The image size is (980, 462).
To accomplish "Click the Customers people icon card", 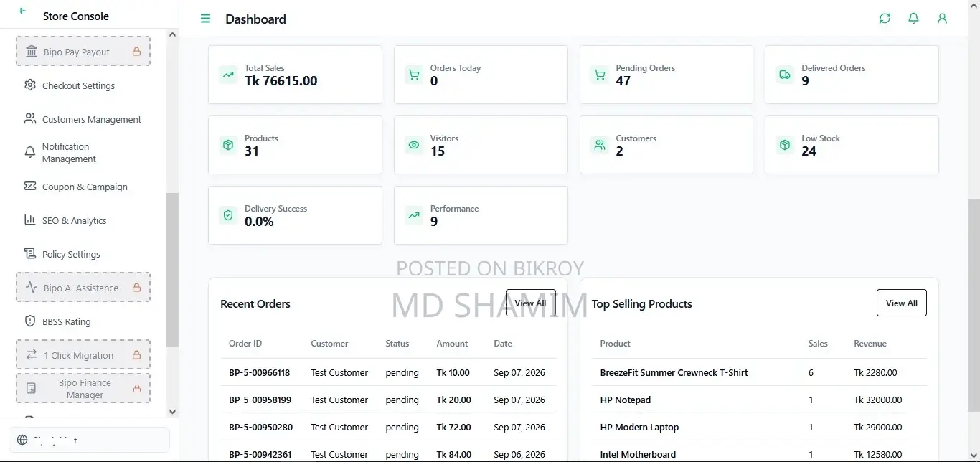I will (599, 145).
